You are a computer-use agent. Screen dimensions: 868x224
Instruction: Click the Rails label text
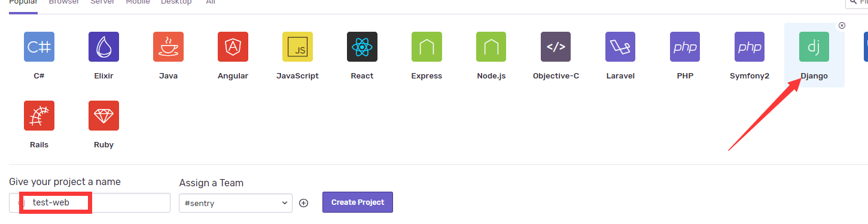(39, 145)
